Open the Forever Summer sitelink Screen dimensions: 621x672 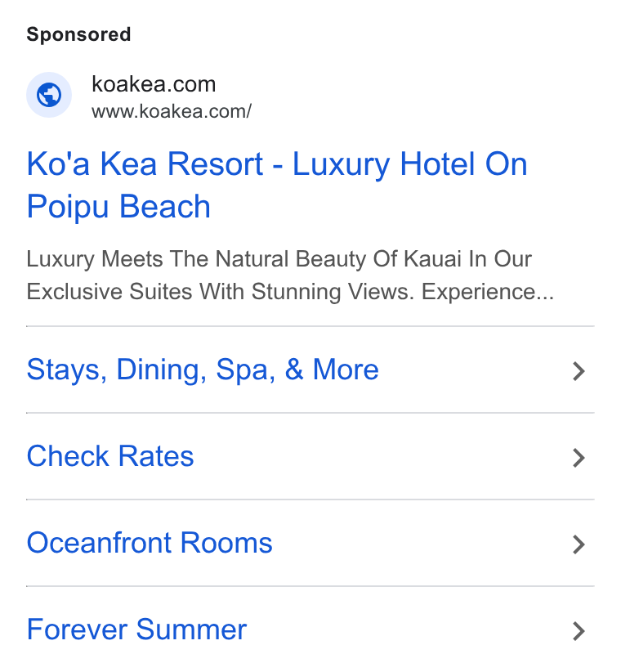(x=310, y=629)
